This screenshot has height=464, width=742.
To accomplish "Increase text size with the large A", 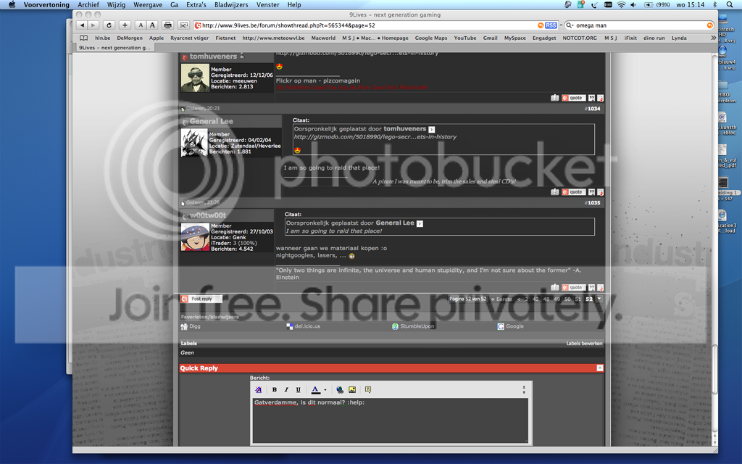I will [x=152, y=26].
